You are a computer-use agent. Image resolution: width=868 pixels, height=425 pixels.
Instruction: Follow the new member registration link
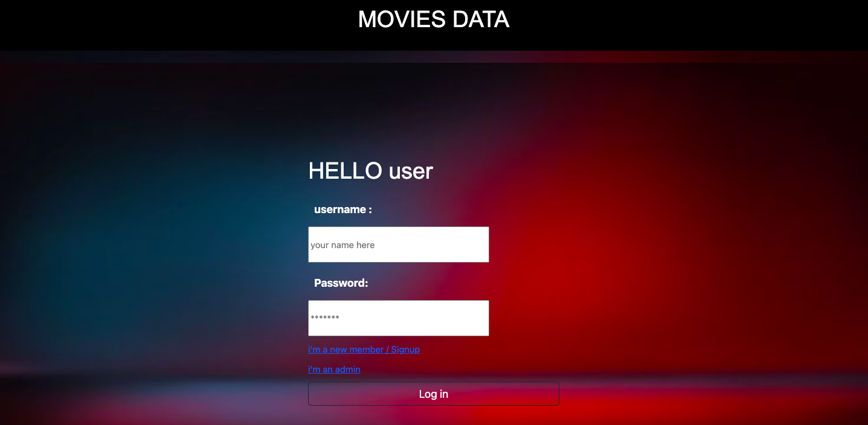coord(364,349)
